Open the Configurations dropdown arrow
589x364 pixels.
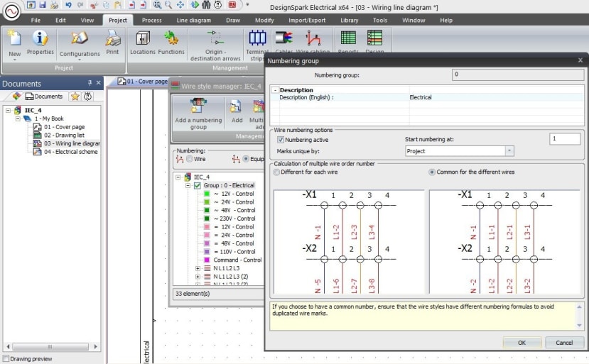pos(80,60)
